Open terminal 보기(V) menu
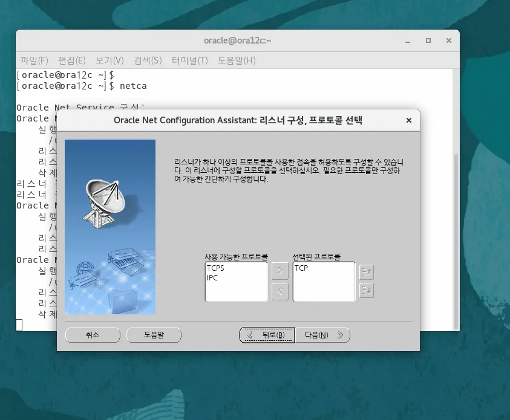The height and width of the screenshot is (420, 510). 110,60
